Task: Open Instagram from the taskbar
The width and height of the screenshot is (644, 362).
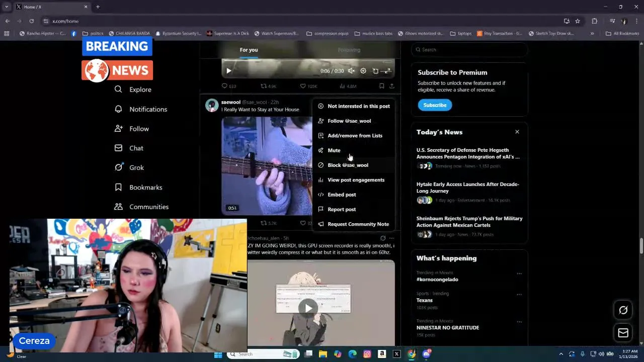Action: tap(367, 354)
